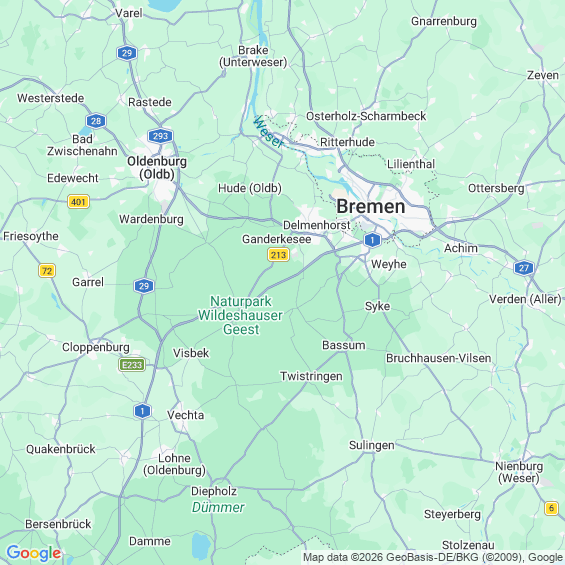Screen dimensions: 565x565
Task: Click the Nienburg (Weser) town label
Action: 519,472
